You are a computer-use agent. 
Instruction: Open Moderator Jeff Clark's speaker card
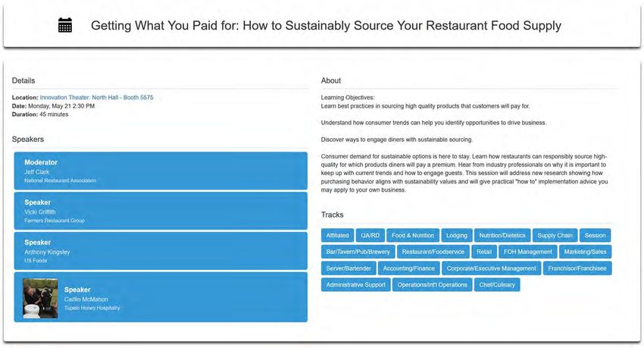click(x=161, y=171)
